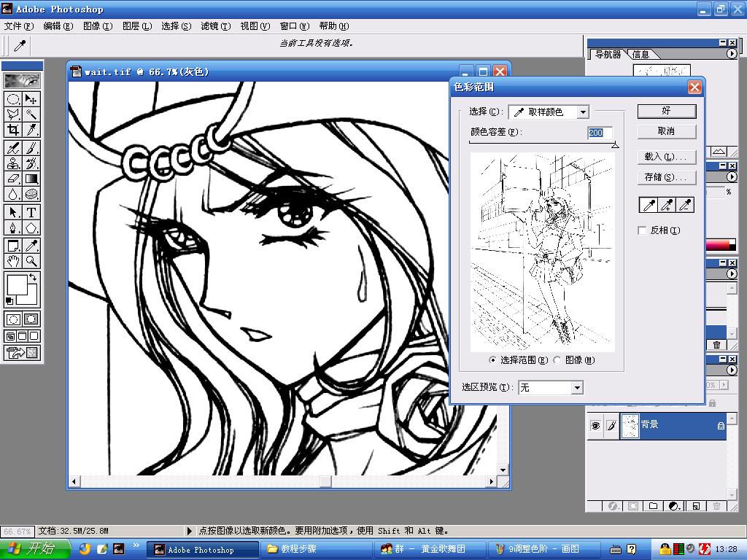Select the Crop tool
Screen dimensions: 747x560
point(13,130)
